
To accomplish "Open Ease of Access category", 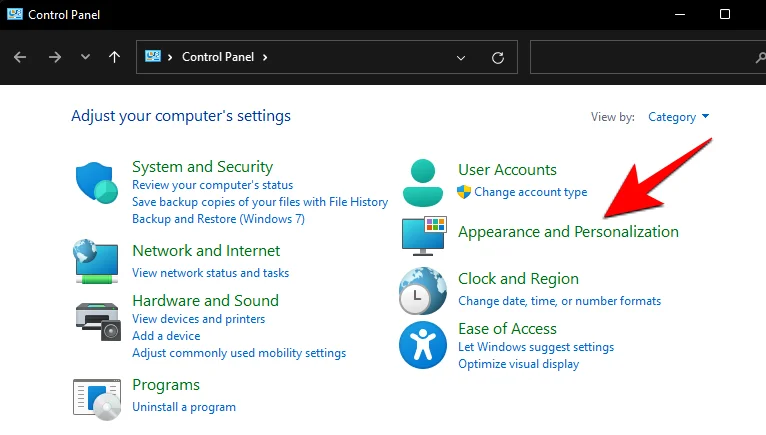I will pos(507,328).
